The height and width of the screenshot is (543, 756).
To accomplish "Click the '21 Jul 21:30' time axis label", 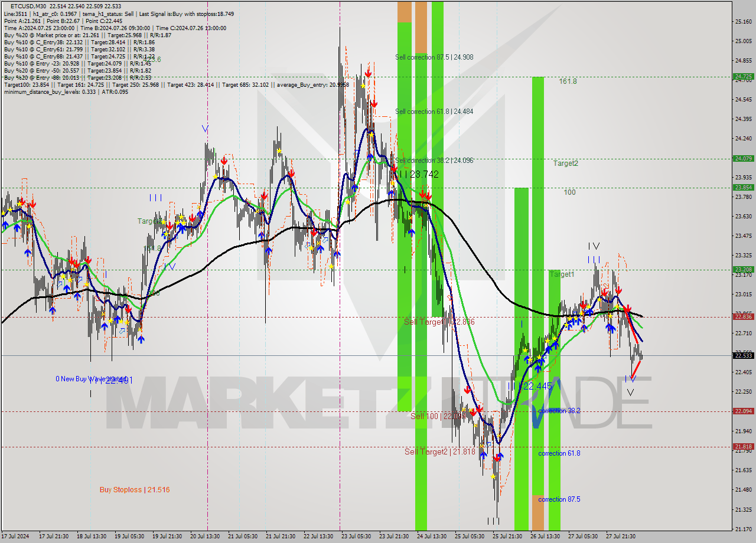I will 281,537.
